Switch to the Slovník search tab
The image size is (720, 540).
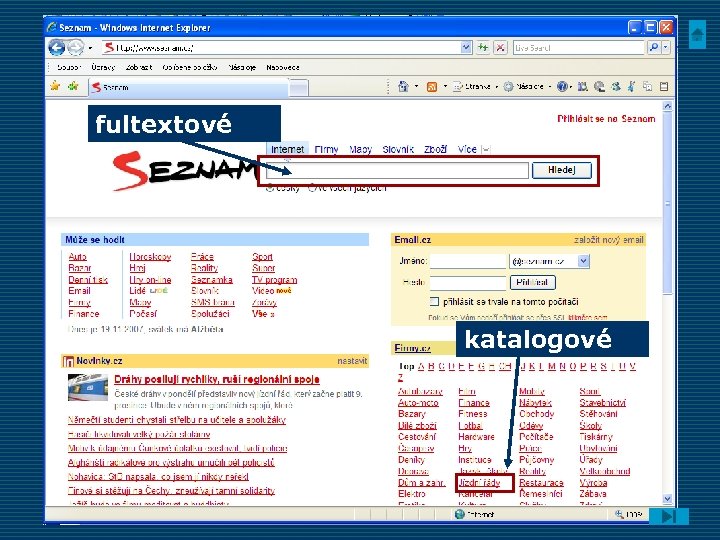[x=398, y=149]
